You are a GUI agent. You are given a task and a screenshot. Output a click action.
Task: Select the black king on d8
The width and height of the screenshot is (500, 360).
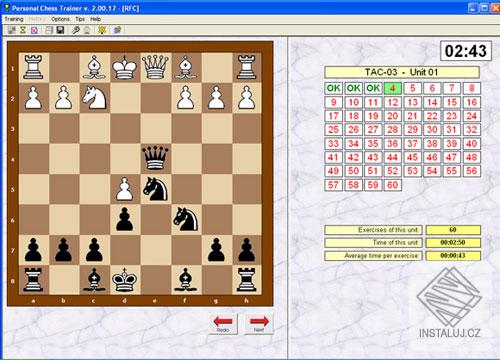coord(125,280)
